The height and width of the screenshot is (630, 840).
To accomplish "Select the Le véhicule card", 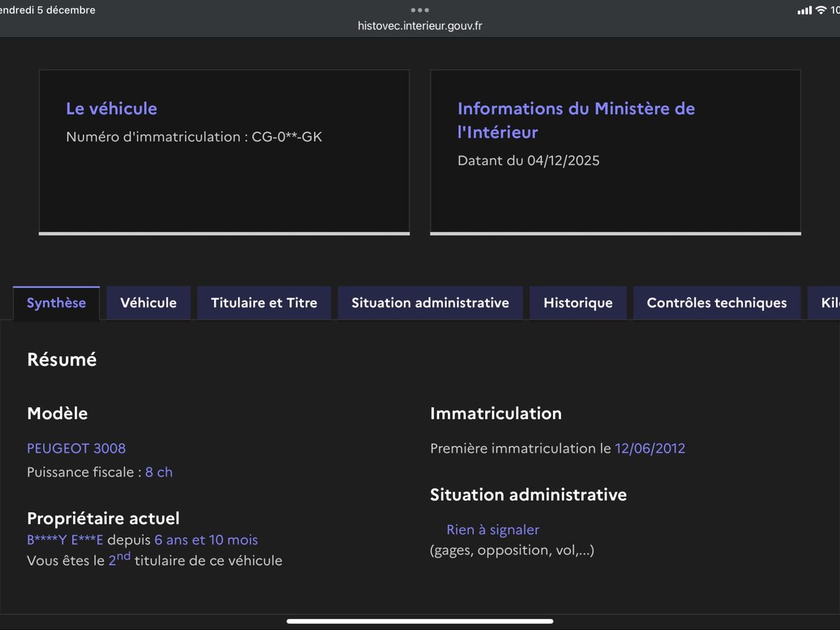I will pyautogui.click(x=224, y=151).
